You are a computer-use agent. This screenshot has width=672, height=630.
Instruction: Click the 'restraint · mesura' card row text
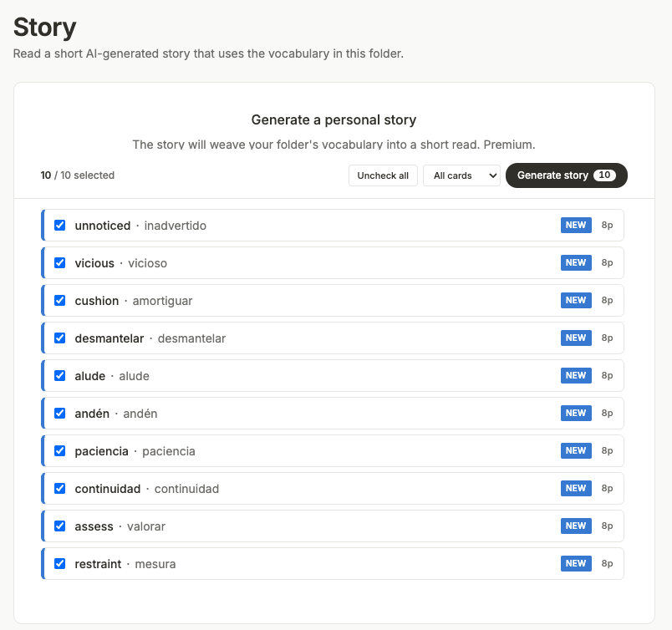(x=125, y=564)
